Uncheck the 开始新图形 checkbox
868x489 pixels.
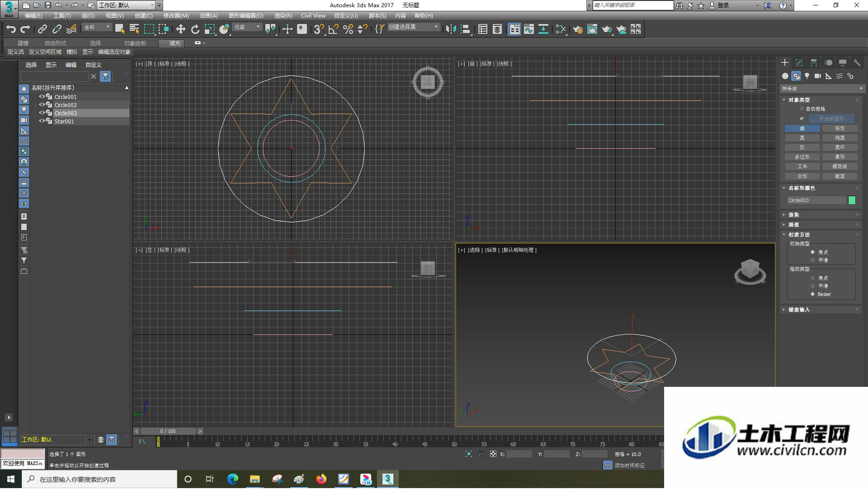[802, 119]
